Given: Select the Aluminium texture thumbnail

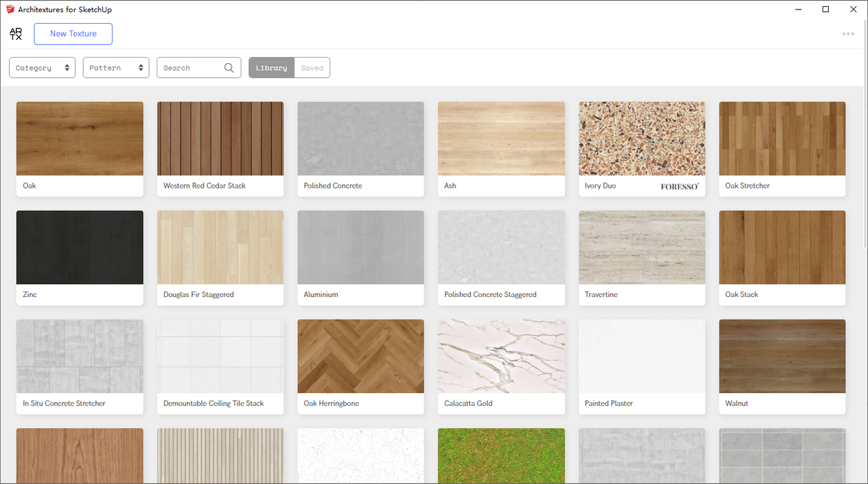Looking at the screenshot, I should tap(361, 247).
